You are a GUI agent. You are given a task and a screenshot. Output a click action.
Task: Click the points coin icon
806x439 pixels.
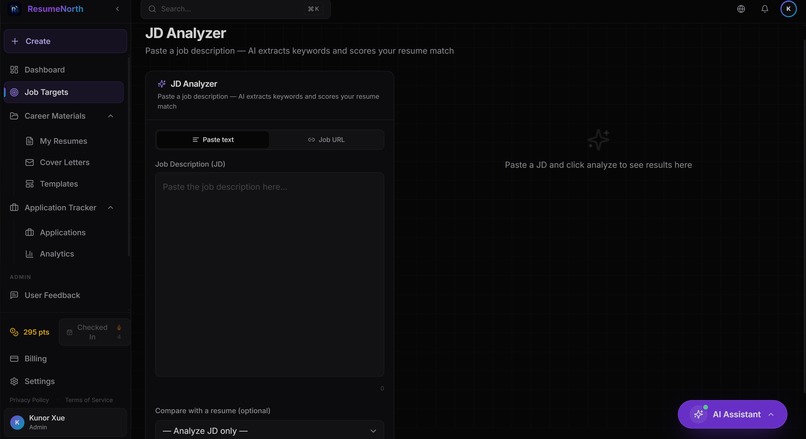[14, 332]
